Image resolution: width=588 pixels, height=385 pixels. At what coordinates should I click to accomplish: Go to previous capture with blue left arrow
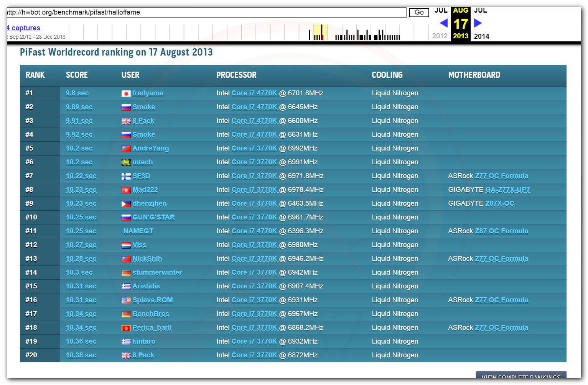click(444, 23)
